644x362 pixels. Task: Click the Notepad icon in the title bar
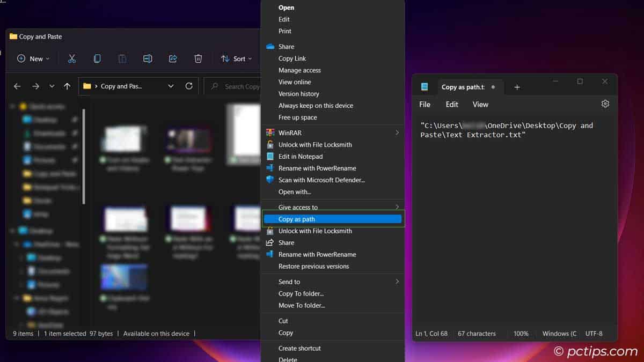pyautogui.click(x=425, y=86)
